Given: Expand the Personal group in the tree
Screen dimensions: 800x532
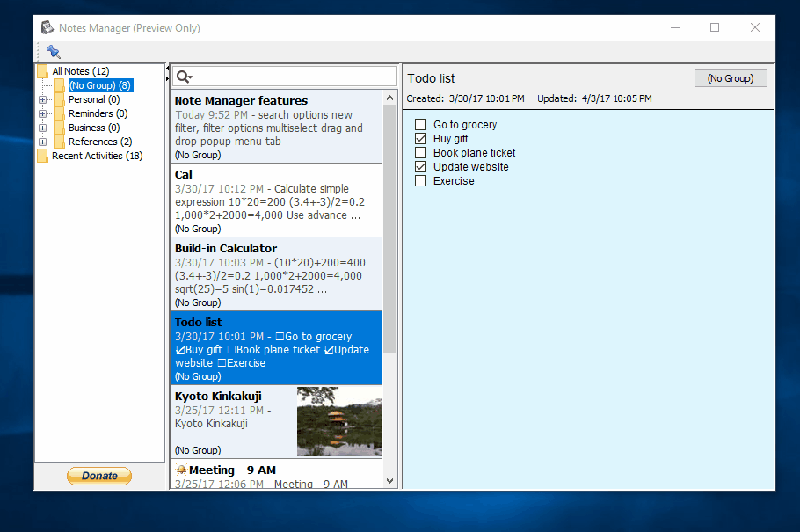Looking at the screenshot, I should click(43, 99).
